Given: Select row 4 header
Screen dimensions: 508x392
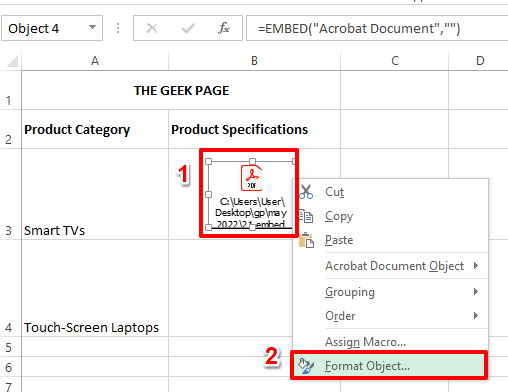Looking at the screenshot, I should 11,288.
